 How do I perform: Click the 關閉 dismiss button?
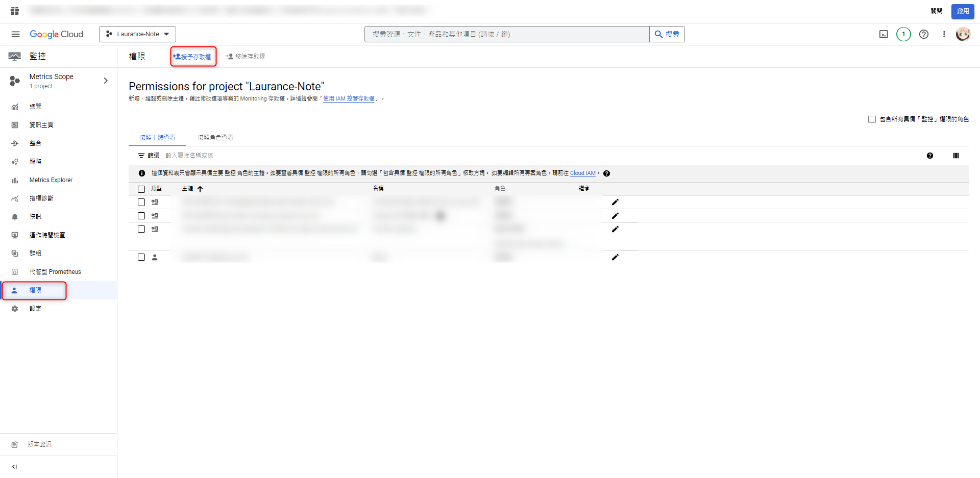tap(936, 11)
